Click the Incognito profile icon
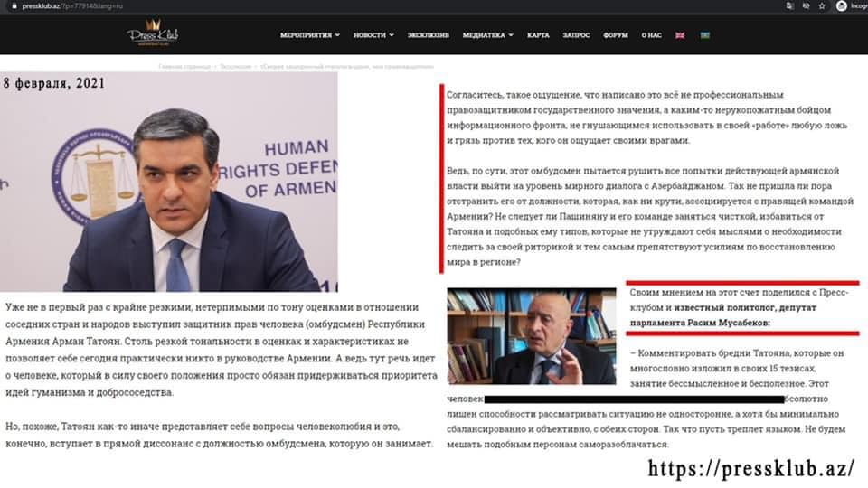The height and width of the screenshot is (488, 868). point(842,5)
